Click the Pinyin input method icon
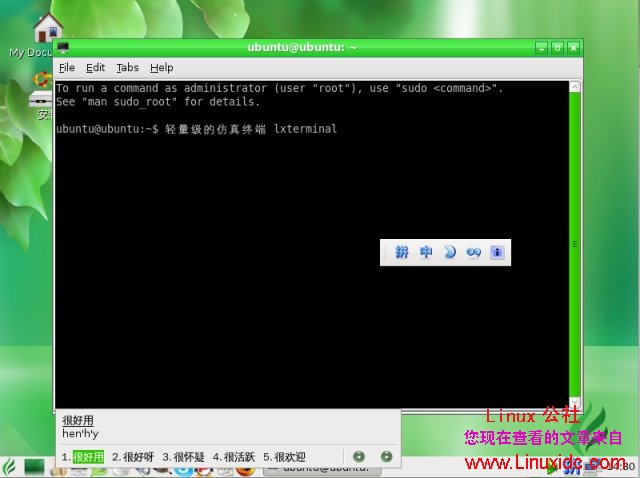The image size is (640, 478). pos(402,252)
